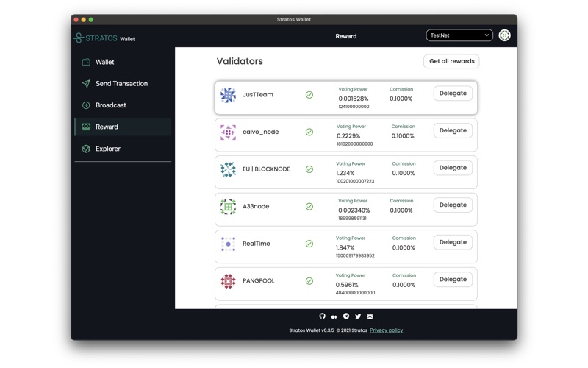The width and height of the screenshot is (588, 368).
Task: Delegate to the A33node validator
Action: tap(453, 205)
